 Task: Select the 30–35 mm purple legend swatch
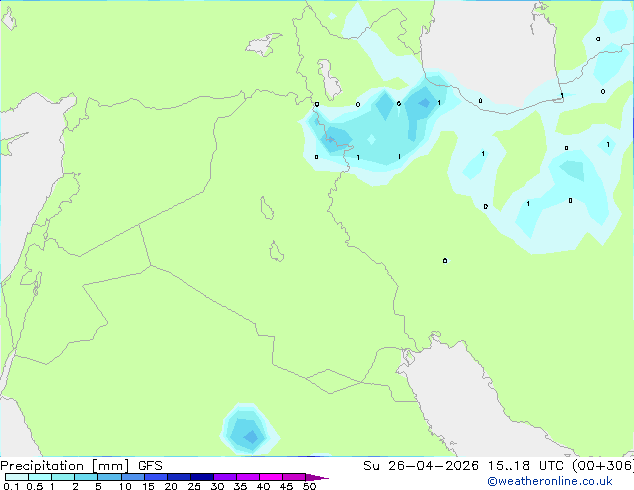(224, 477)
